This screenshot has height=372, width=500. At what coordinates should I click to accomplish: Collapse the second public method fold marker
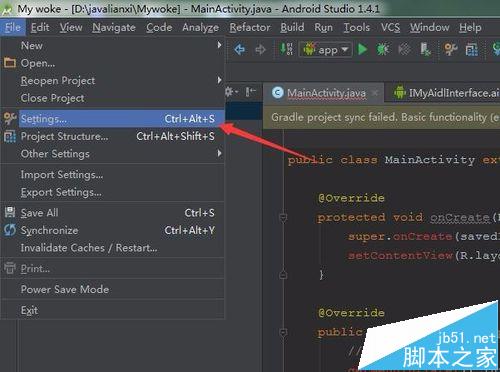[x=283, y=332]
